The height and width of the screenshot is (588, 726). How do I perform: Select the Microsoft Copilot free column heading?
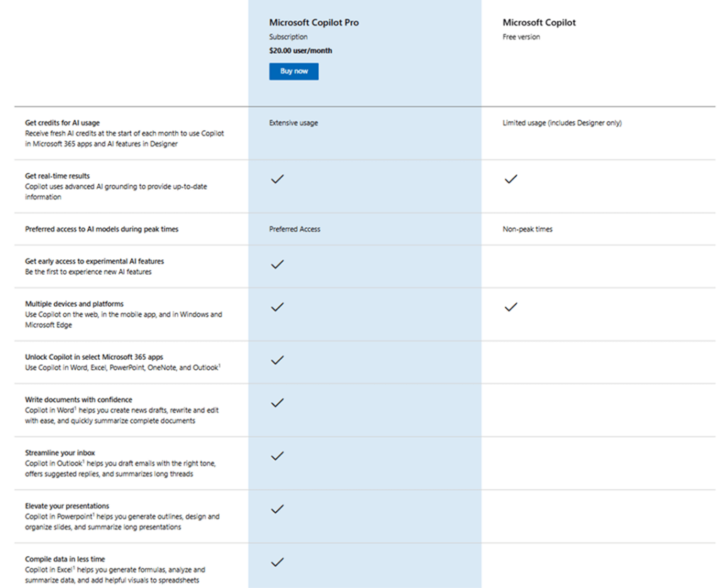[x=539, y=23]
